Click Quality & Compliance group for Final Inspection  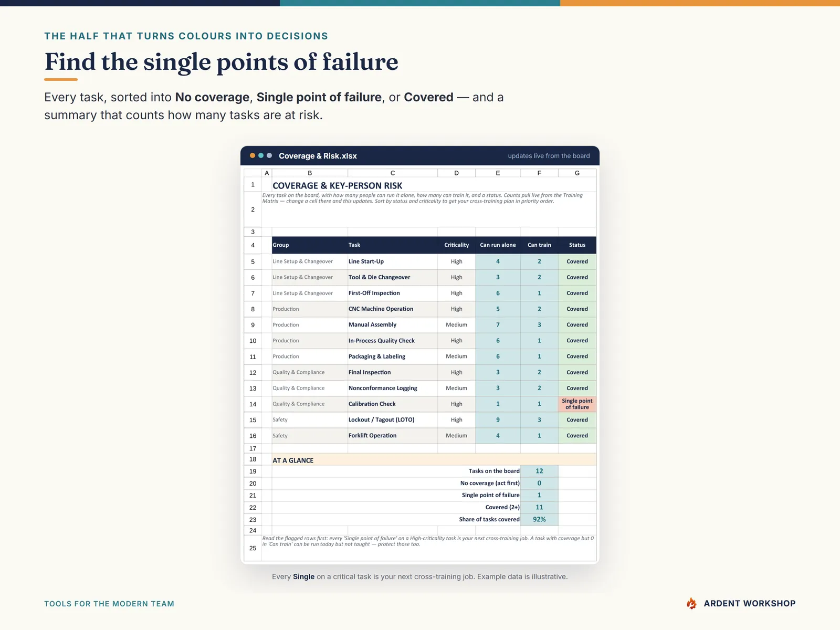(310, 372)
